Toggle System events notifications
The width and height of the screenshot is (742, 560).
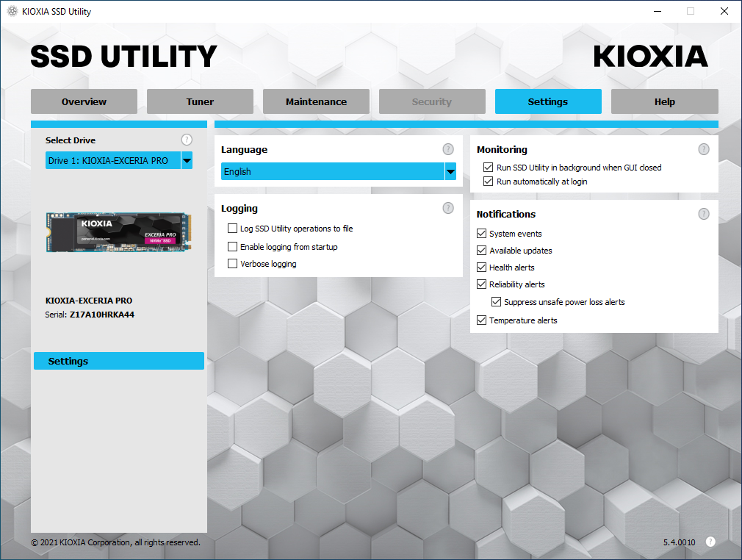click(x=482, y=234)
